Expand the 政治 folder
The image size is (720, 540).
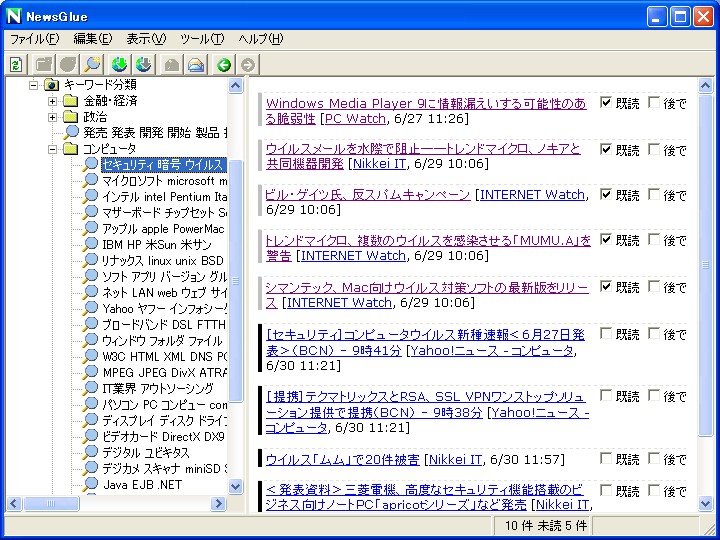pos(52,117)
